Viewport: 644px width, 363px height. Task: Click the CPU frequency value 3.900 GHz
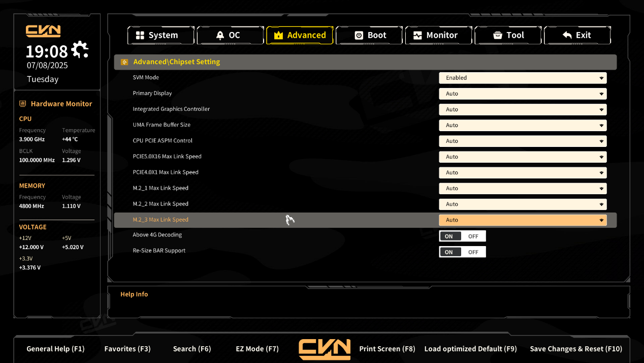(x=32, y=139)
